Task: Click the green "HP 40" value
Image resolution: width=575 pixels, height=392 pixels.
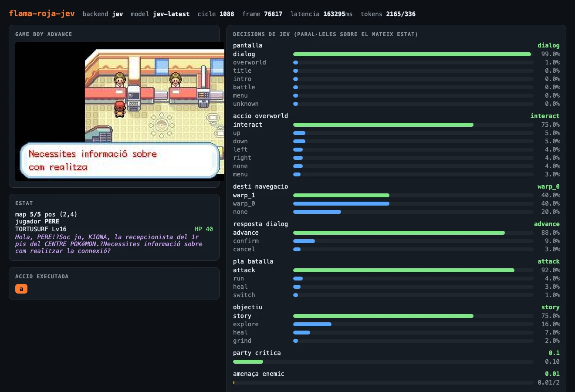Action: pyautogui.click(x=203, y=229)
